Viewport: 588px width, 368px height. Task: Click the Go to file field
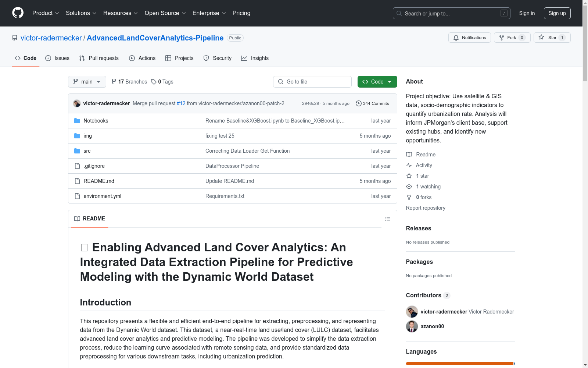[x=312, y=82]
